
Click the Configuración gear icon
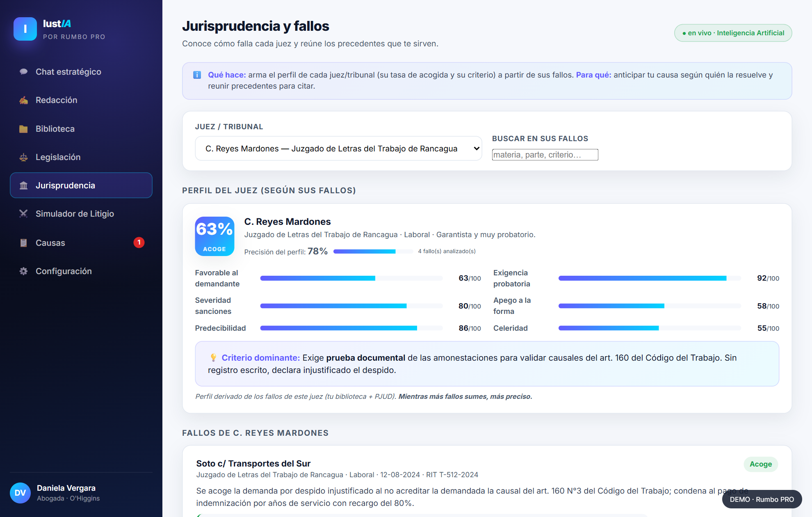point(23,271)
